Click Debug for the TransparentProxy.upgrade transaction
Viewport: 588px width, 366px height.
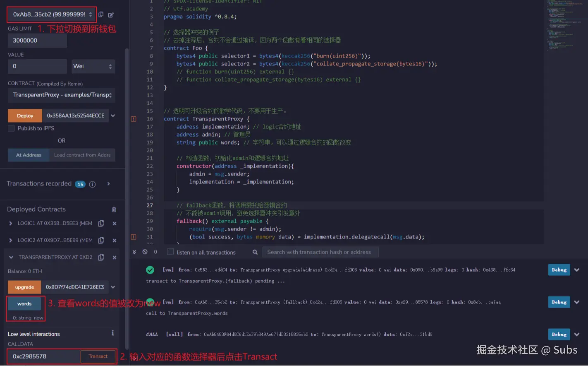click(559, 270)
